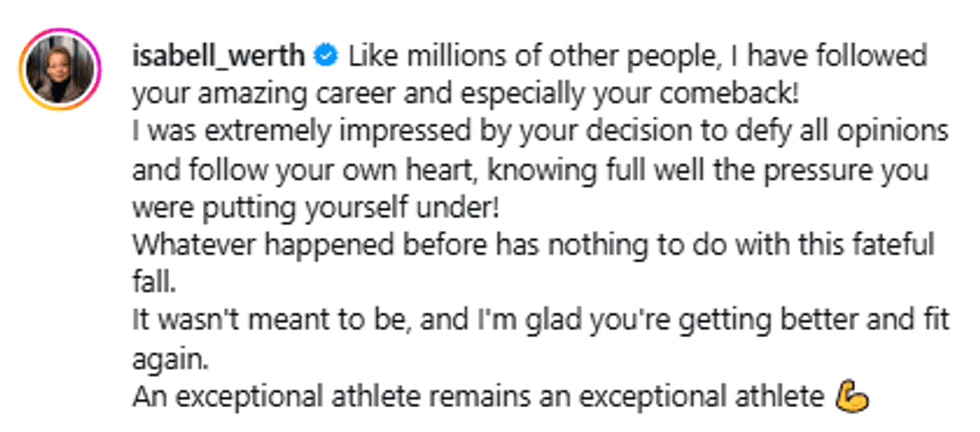Click the word "fall." on its own line
980x432 pixels.
(x=153, y=282)
